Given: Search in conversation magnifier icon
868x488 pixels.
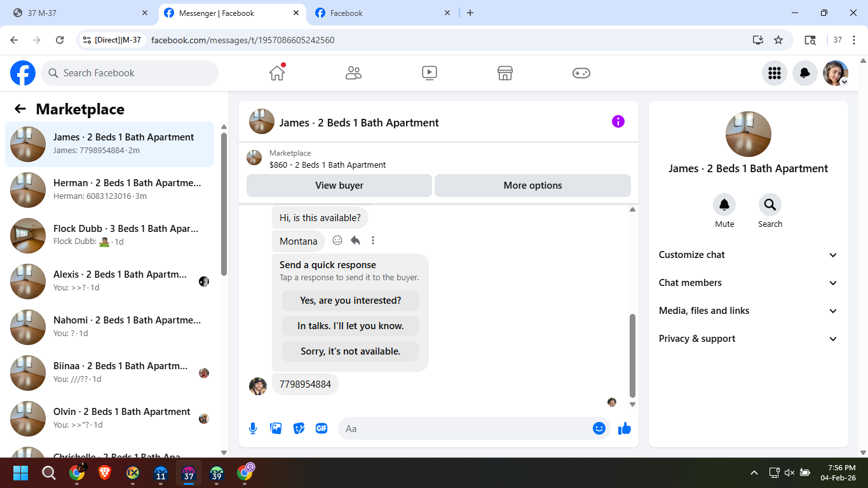Looking at the screenshot, I should [770, 205].
